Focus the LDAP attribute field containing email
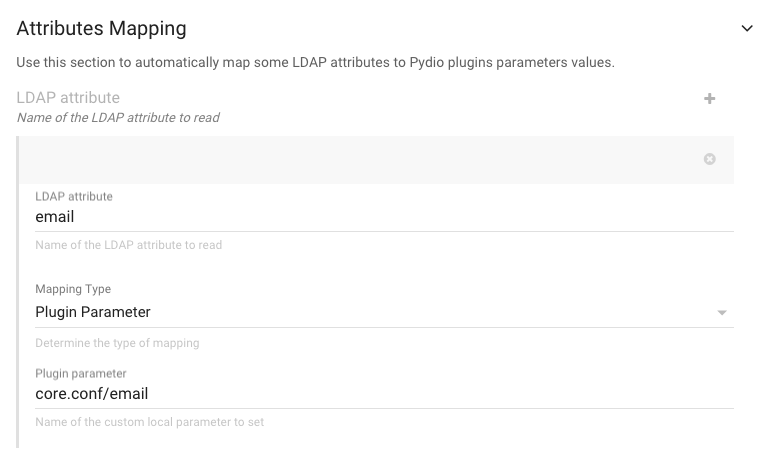This screenshot has width=777, height=464. pyautogui.click(x=384, y=217)
